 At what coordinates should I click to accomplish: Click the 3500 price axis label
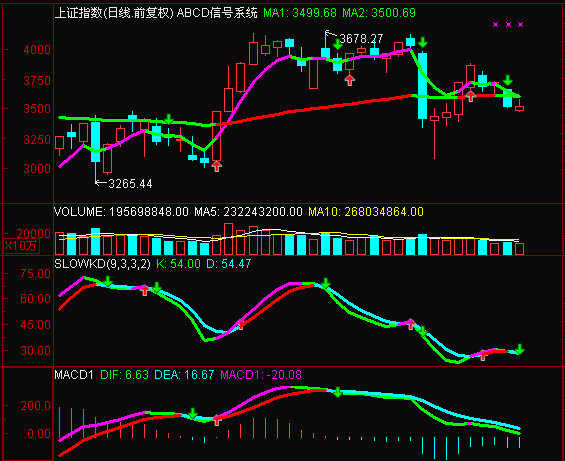click(x=37, y=108)
